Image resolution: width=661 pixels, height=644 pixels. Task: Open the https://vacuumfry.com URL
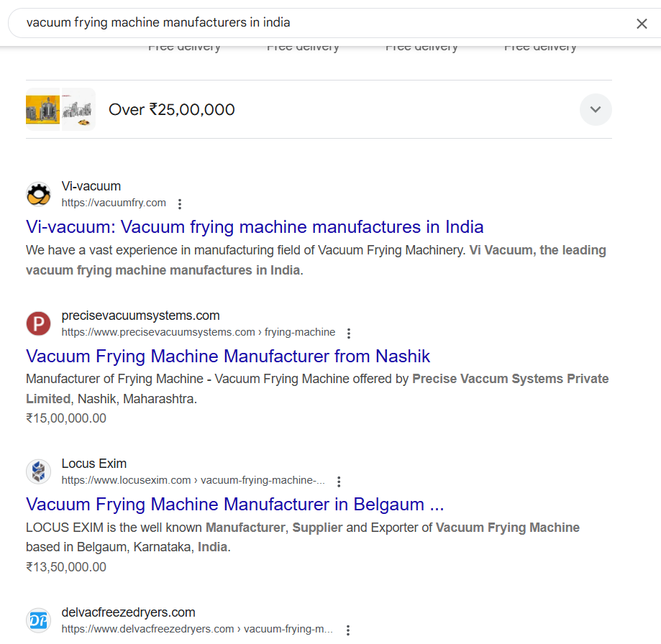114,203
